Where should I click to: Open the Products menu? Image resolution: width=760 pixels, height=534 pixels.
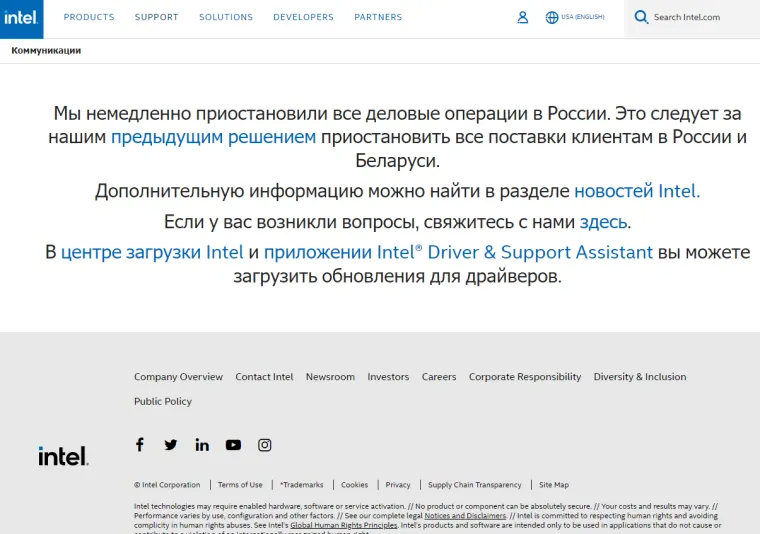tap(89, 17)
